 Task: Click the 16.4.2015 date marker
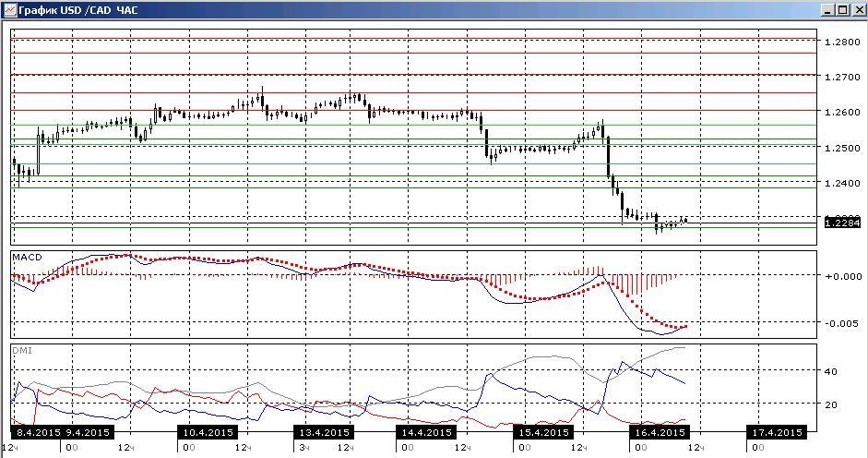coord(660,432)
